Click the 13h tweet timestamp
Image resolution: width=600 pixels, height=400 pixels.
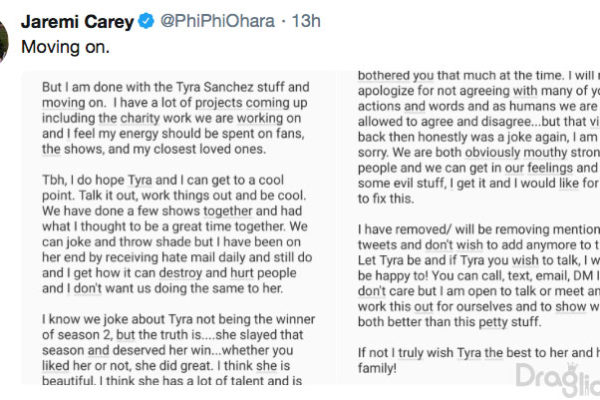click(x=306, y=21)
